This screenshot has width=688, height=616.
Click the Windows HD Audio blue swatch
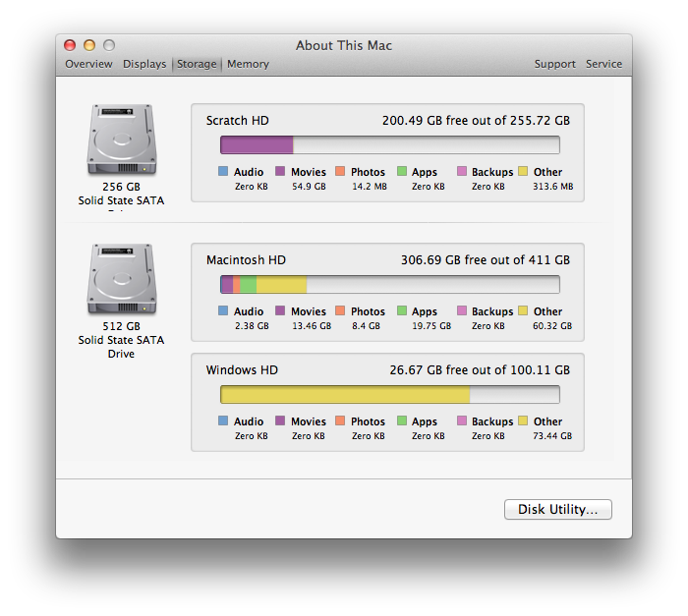pyautogui.click(x=223, y=420)
